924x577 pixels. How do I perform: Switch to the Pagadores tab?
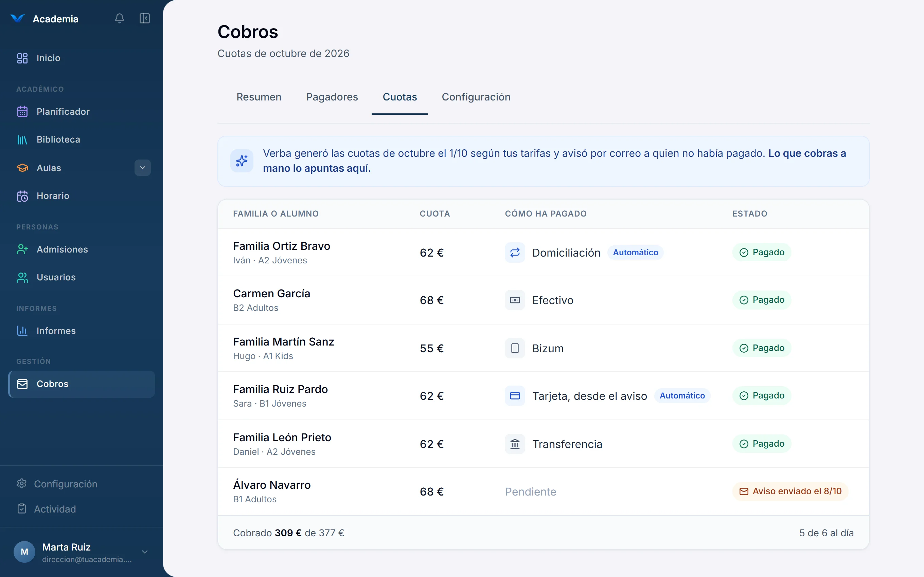click(x=332, y=97)
